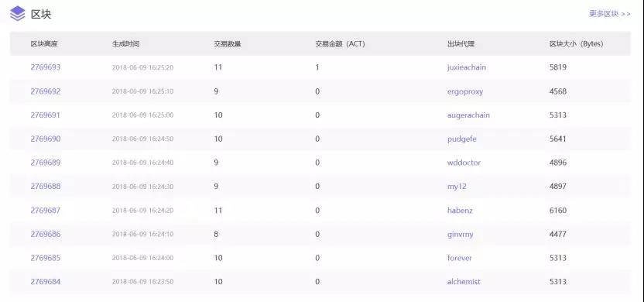Open delegate alchemist

point(464,282)
